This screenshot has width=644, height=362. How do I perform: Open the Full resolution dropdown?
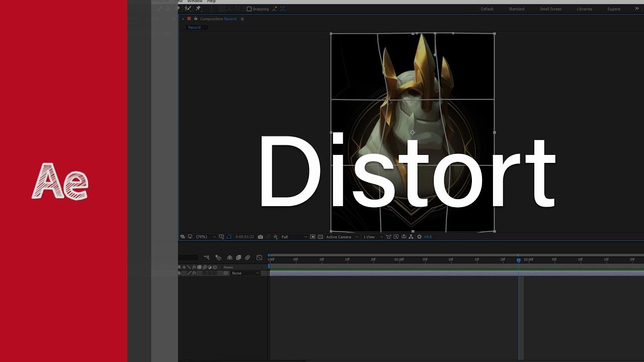coord(294,237)
